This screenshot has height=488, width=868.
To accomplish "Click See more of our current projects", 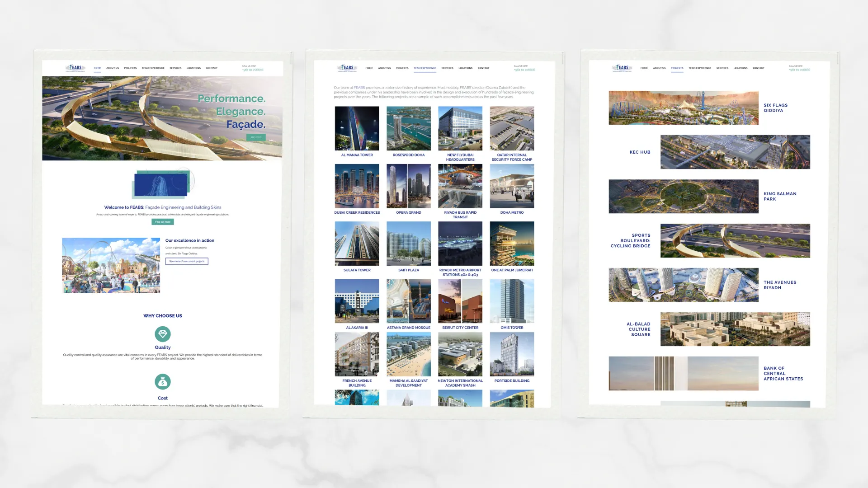I will (x=187, y=261).
